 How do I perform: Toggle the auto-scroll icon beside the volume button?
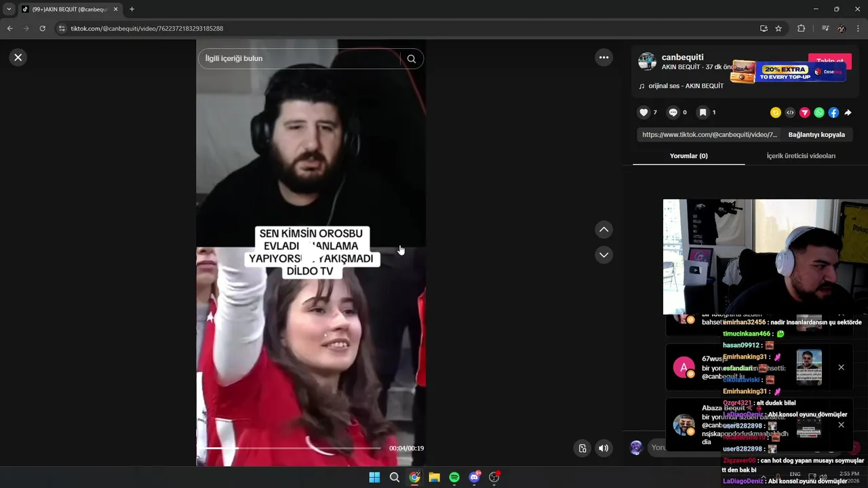pos(582,448)
